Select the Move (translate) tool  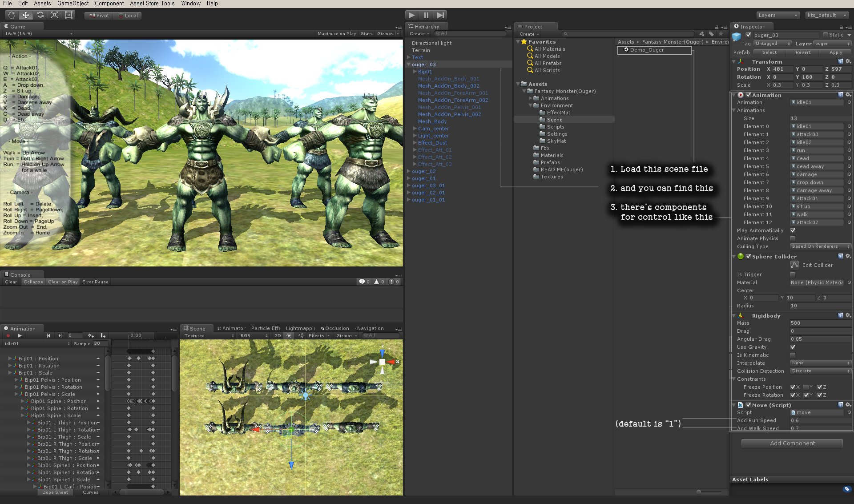coord(26,15)
